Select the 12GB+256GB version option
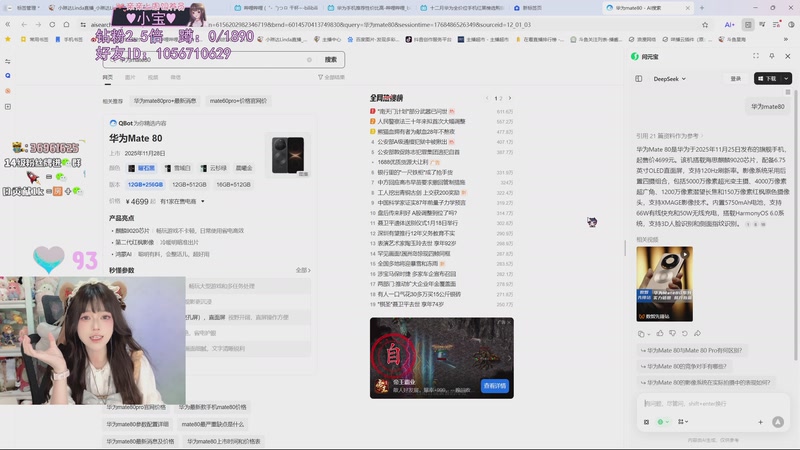 [x=145, y=185]
